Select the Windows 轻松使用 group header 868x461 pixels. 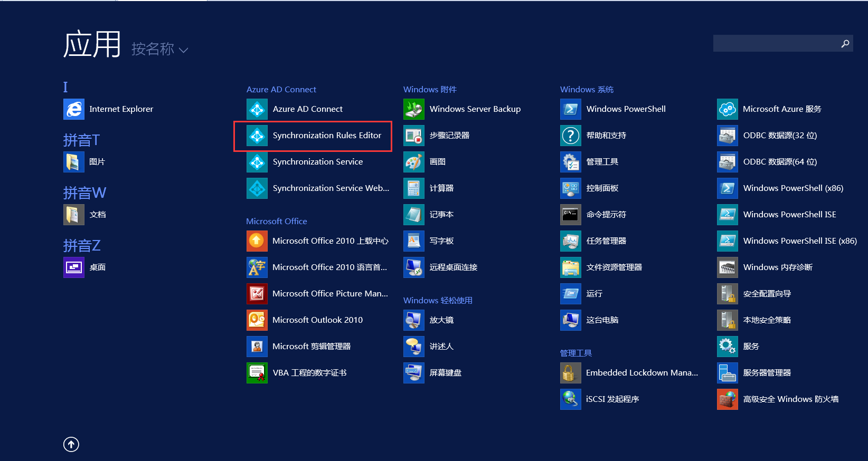pyautogui.click(x=438, y=301)
